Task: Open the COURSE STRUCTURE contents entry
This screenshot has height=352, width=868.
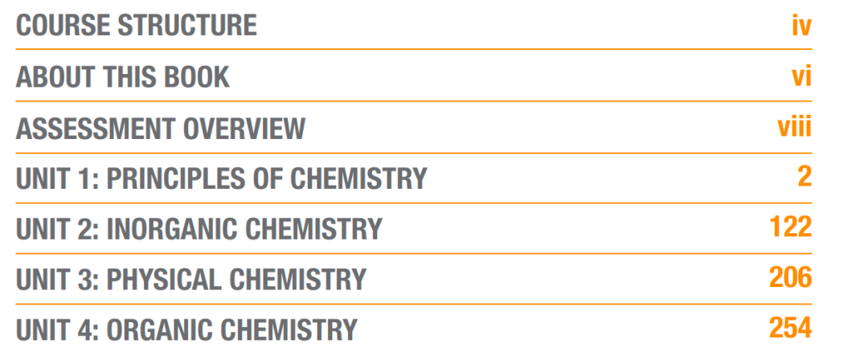Action: 136,26
